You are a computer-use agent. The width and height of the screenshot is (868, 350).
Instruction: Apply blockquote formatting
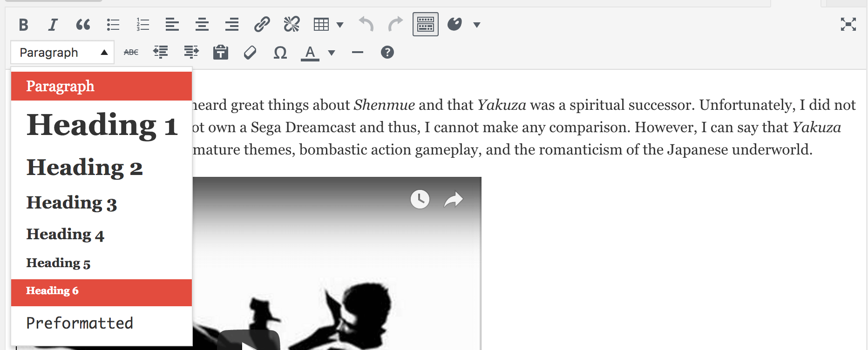tap(83, 24)
